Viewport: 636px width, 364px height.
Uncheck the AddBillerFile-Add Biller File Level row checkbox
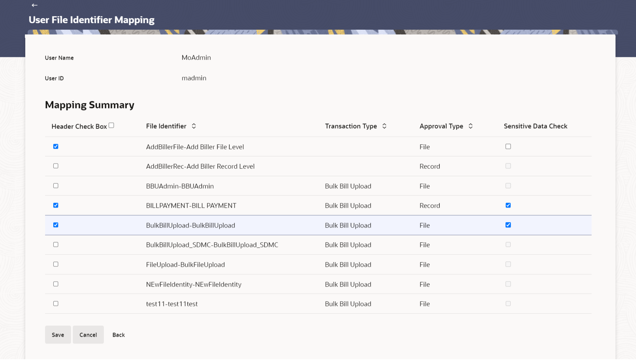click(x=56, y=146)
